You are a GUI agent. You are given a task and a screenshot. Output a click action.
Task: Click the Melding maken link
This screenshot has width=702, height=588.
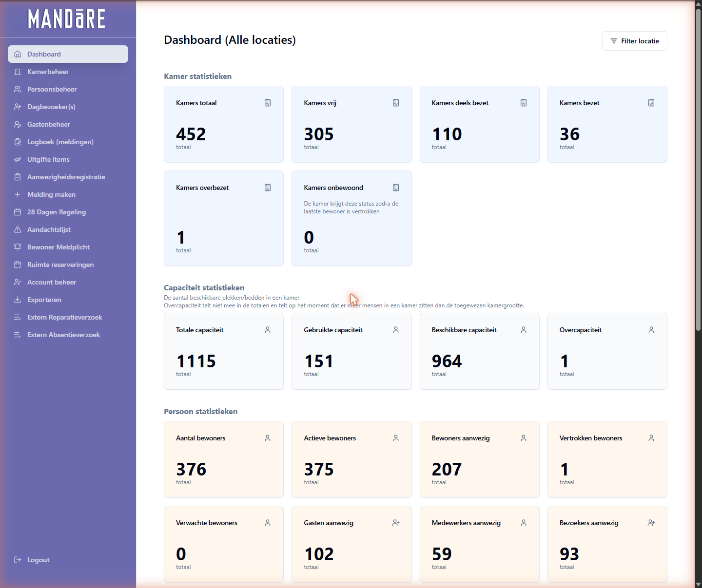68,194
